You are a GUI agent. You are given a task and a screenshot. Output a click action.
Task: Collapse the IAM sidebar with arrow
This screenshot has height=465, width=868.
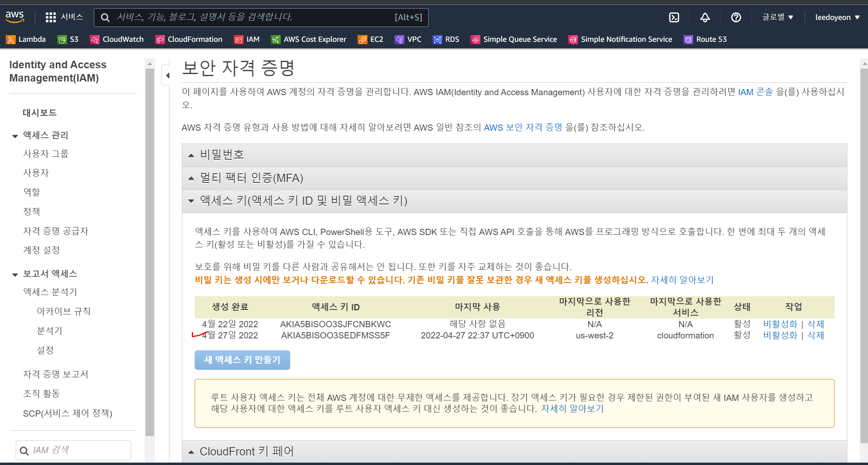click(167, 75)
